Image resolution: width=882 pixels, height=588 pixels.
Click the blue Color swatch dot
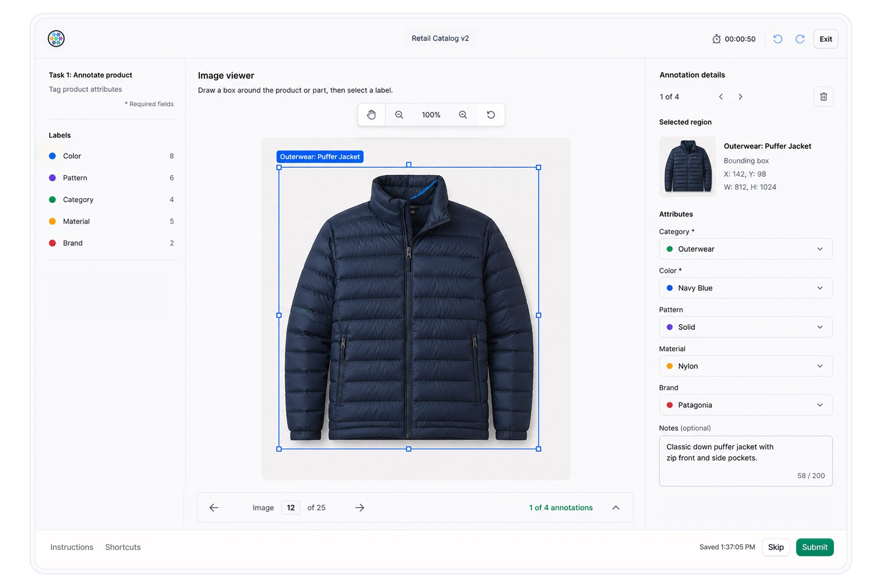52,156
